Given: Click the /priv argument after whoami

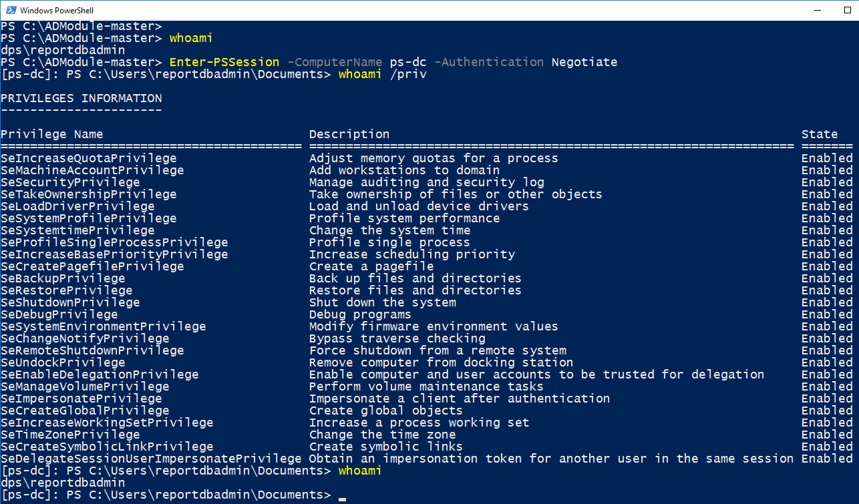Looking at the screenshot, I should (x=409, y=74).
